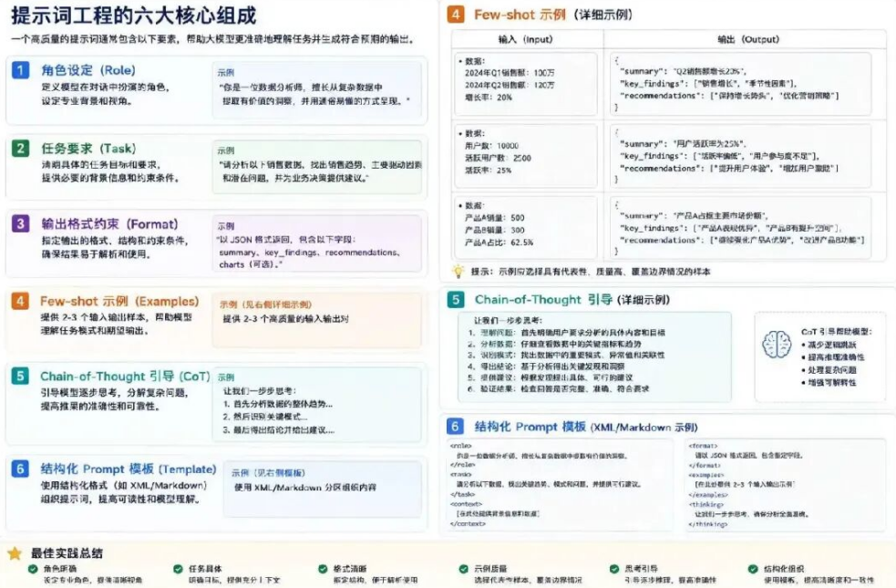Click the example text starting 你是一位数据分析师
The height and width of the screenshot is (588, 896).
314,94
